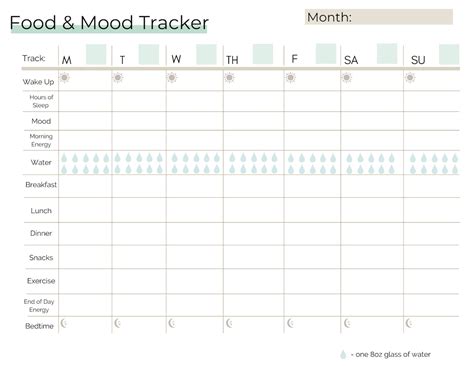Click the sun icon under Sunday column

tap(410, 78)
